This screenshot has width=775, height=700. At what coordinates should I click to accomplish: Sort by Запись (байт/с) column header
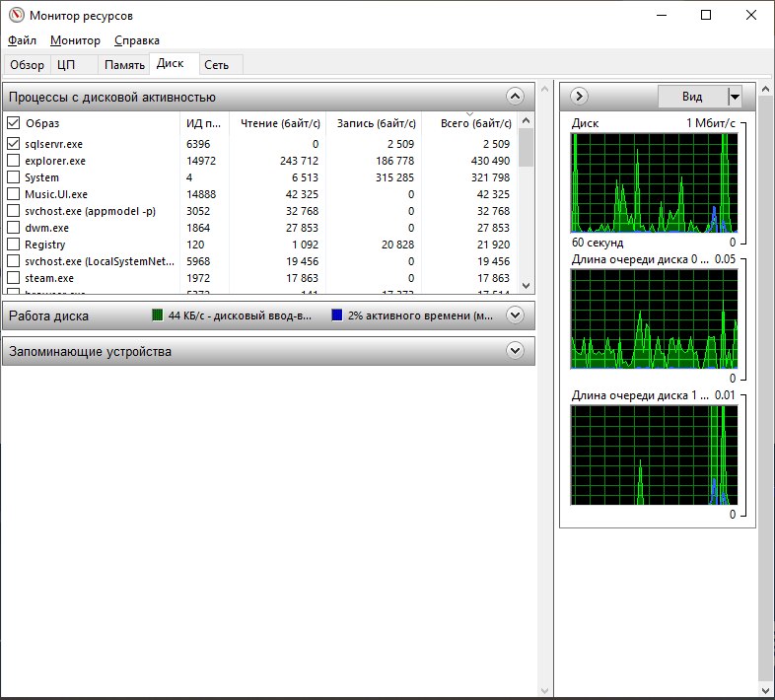tap(376, 123)
